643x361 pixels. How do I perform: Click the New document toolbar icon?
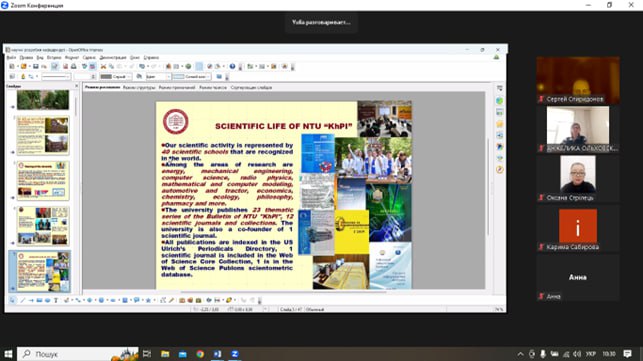pos(12,66)
